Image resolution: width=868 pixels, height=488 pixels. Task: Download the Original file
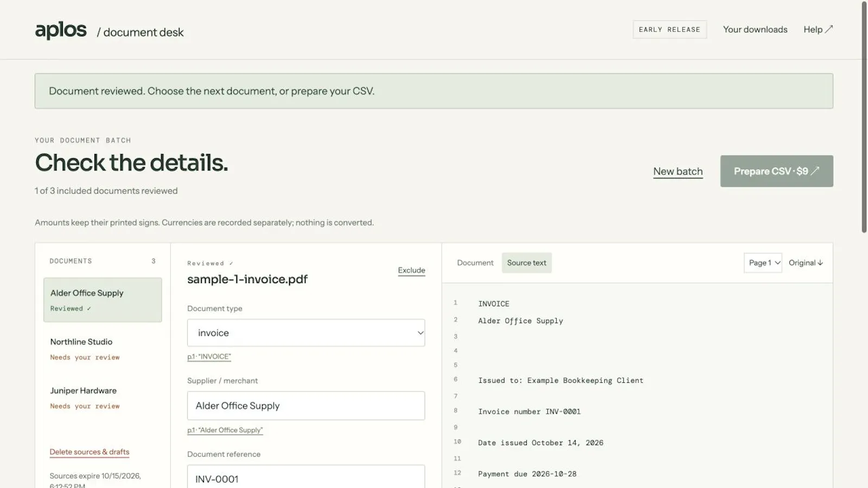[x=806, y=263]
